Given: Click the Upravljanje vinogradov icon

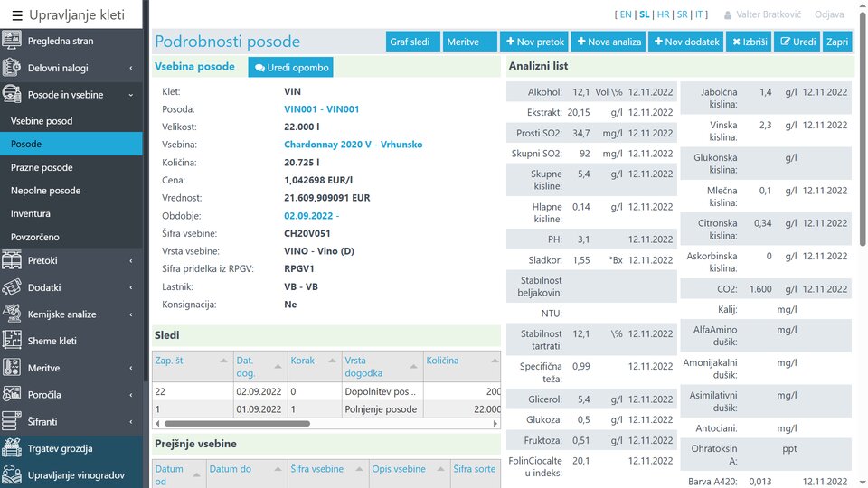Looking at the screenshot, I should 13,474.
